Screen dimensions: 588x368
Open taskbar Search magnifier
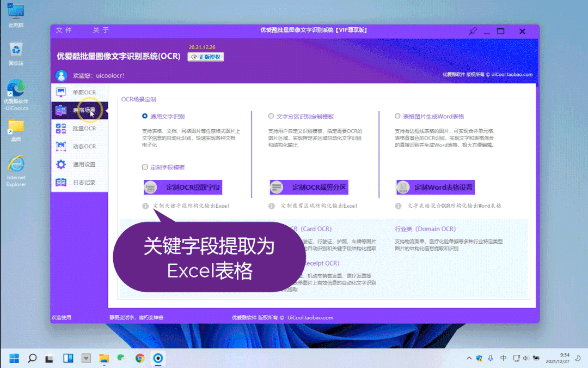pyautogui.click(x=32, y=358)
